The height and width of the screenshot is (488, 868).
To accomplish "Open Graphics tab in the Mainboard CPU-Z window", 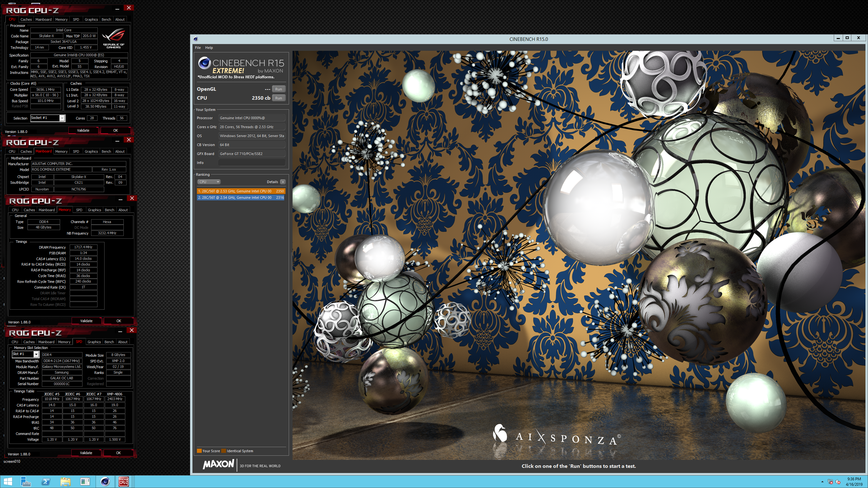I will (91, 151).
